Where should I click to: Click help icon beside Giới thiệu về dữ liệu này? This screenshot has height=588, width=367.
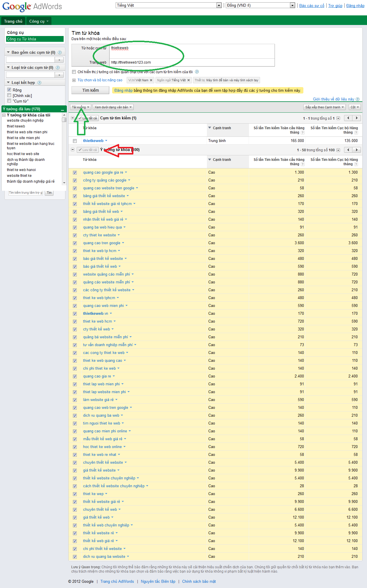pyautogui.click(x=357, y=99)
